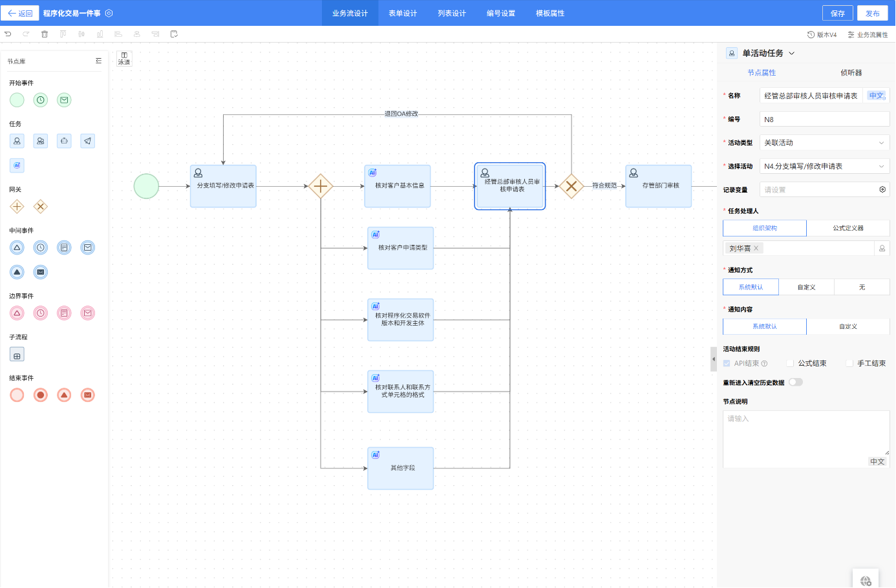This screenshot has height=588, width=896.
Task: Select the AI task node in node library
Action: pyautogui.click(x=17, y=165)
